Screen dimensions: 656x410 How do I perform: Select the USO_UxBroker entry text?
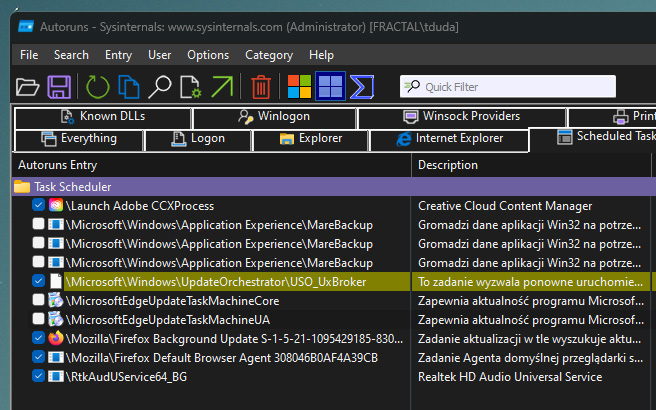coord(216,282)
